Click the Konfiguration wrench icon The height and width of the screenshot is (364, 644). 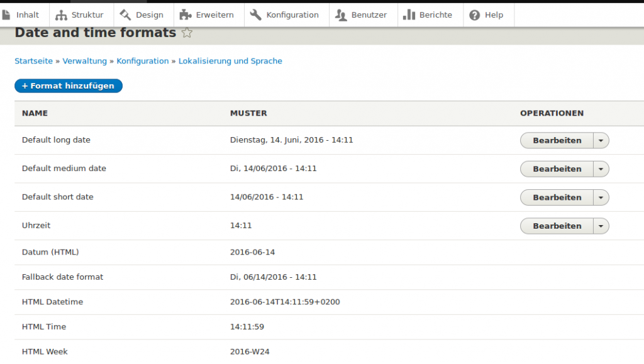click(x=255, y=14)
